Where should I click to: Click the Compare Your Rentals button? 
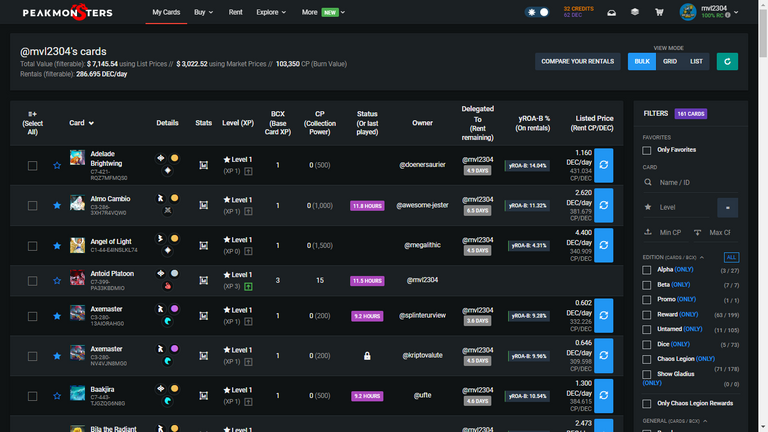pyautogui.click(x=578, y=61)
